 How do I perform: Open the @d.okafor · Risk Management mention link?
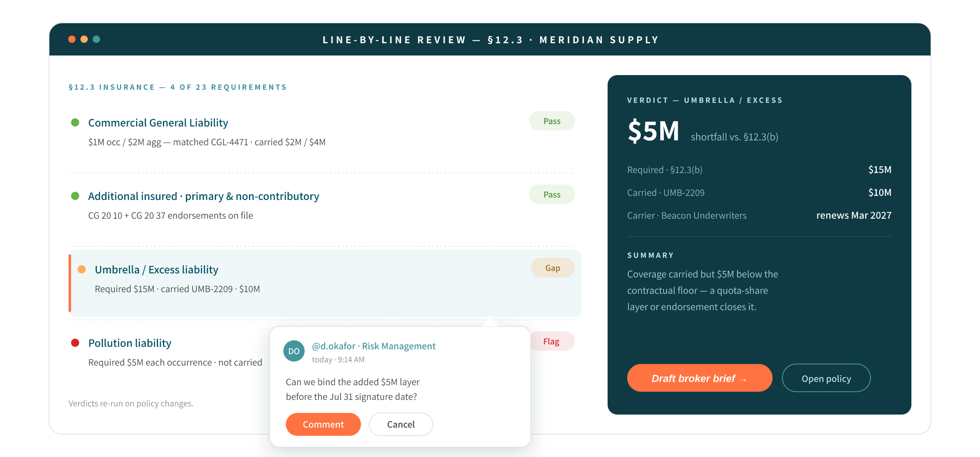(374, 346)
